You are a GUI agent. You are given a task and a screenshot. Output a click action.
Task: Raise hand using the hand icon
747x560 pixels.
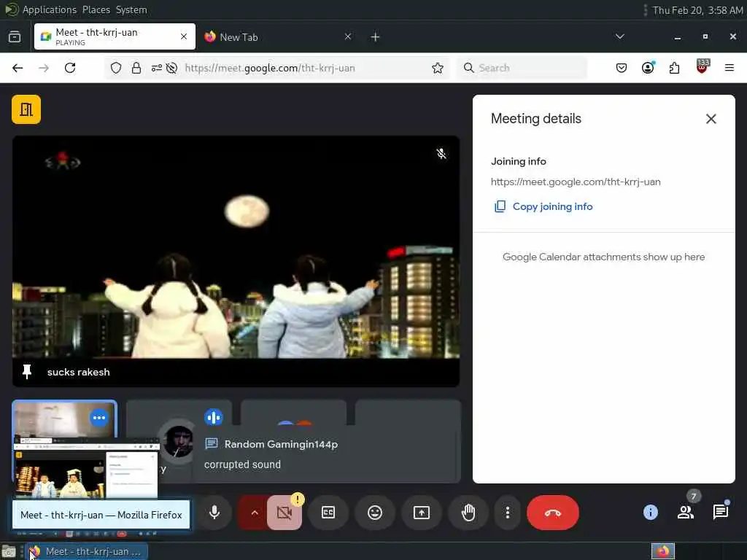click(468, 513)
